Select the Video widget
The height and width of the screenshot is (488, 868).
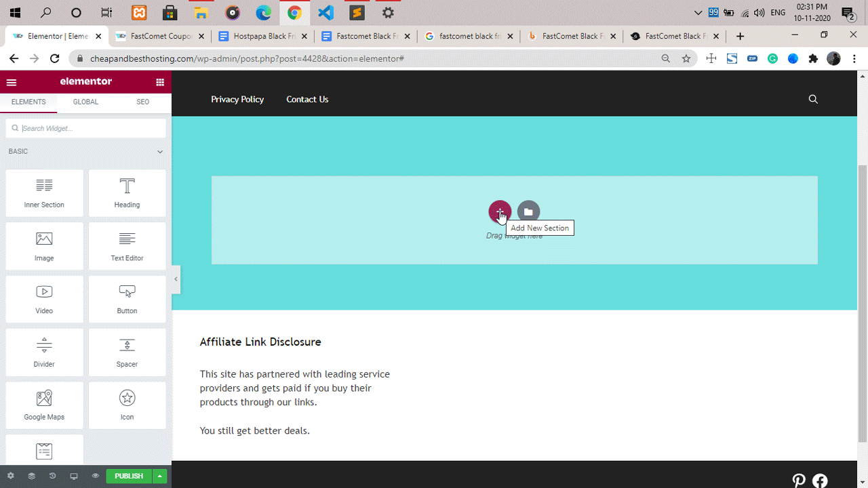pyautogui.click(x=44, y=298)
